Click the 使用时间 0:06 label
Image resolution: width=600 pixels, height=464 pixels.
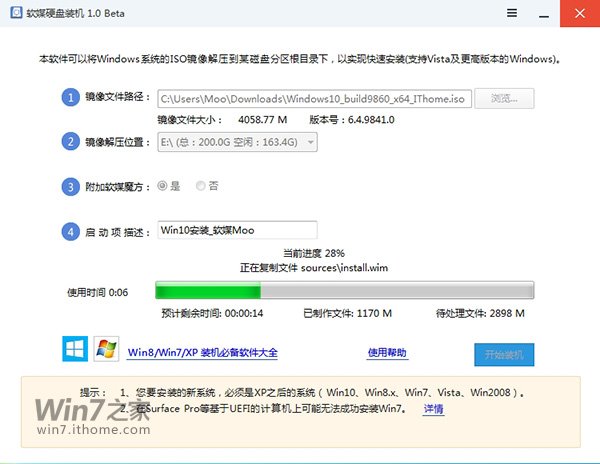coord(98,293)
